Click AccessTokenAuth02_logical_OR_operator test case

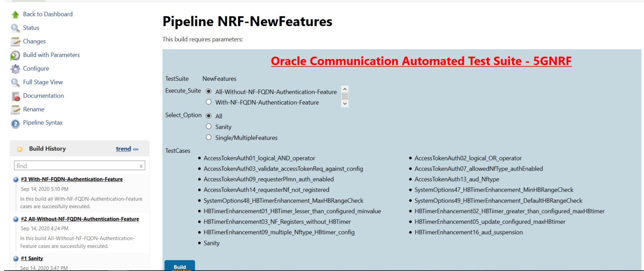(468, 158)
